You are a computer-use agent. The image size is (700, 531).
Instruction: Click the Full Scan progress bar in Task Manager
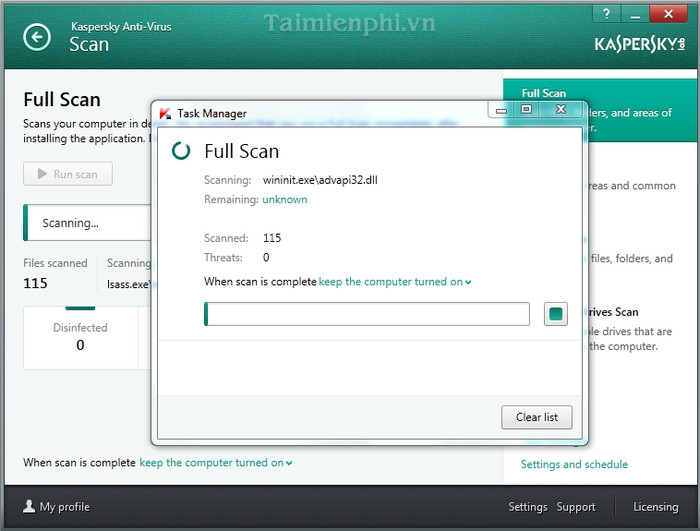367,314
